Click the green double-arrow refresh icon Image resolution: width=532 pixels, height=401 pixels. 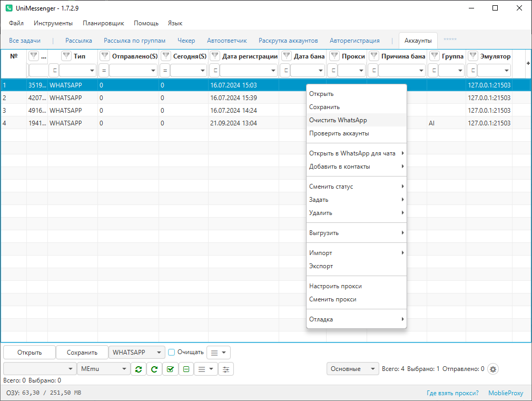tap(138, 369)
